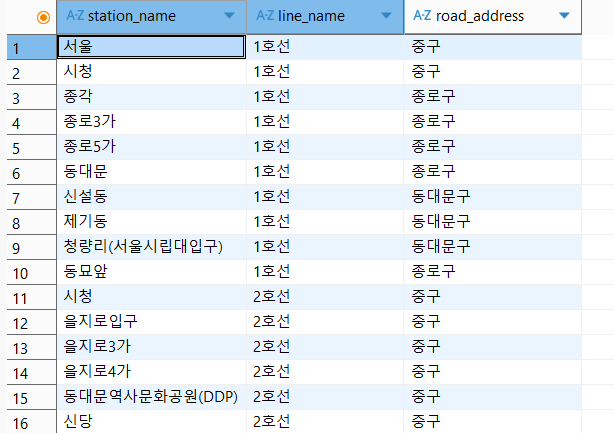This screenshot has width=614, height=433.
Task: Select row number 9 header
Action: [x=31, y=248]
